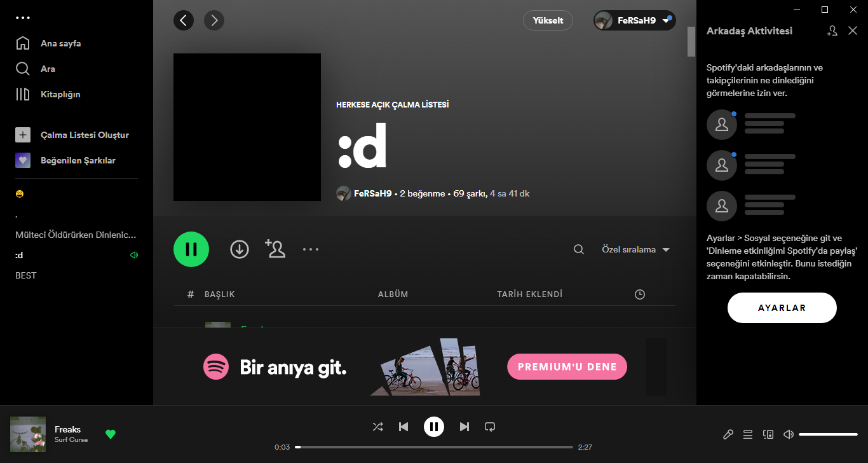Unlike Freaks with the green heart
868x463 pixels.
(x=111, y=434)
